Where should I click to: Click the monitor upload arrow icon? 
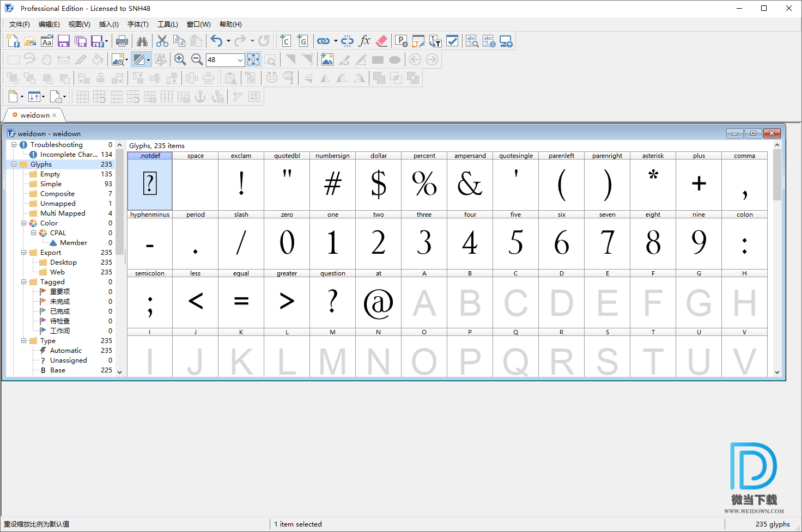click(x=506, y=41)
